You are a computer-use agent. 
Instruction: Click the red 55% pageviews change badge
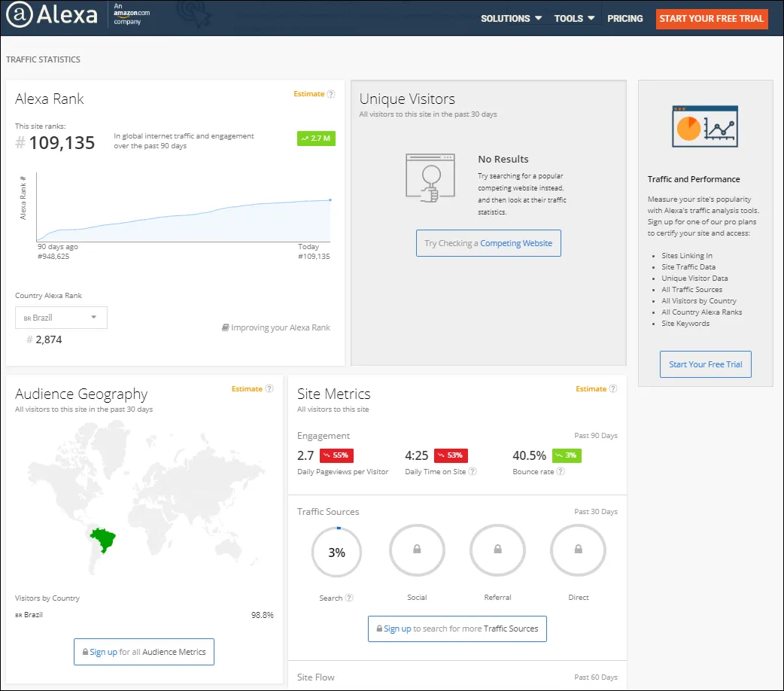coord(336,455)
